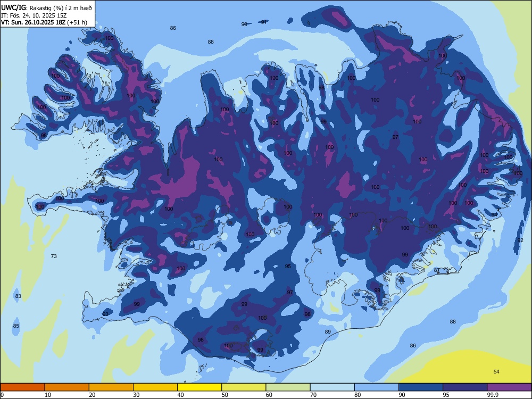Click the 83 humidity value offshore
Screen dimensions: 532x399
click(18, 296)
